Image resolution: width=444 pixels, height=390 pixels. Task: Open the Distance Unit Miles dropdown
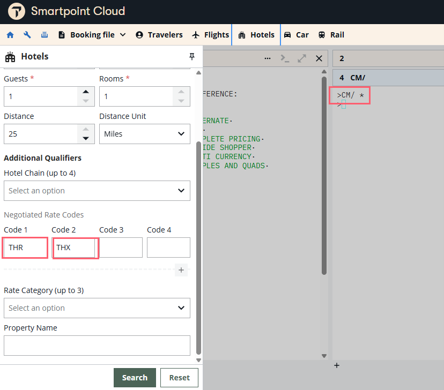point(145,134)
